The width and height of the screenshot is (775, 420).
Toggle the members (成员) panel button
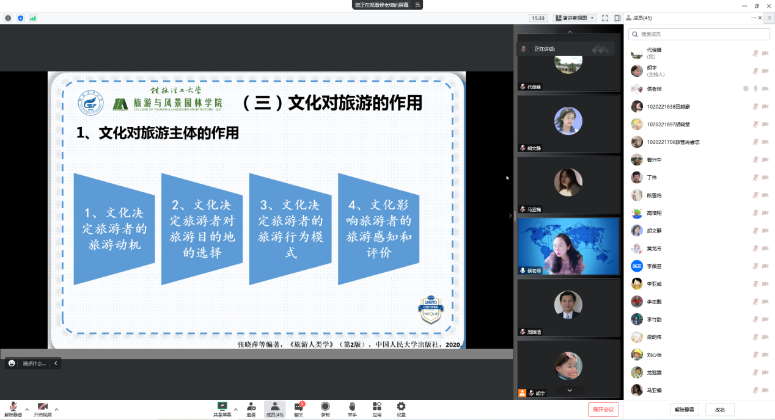tap(274, 408)
